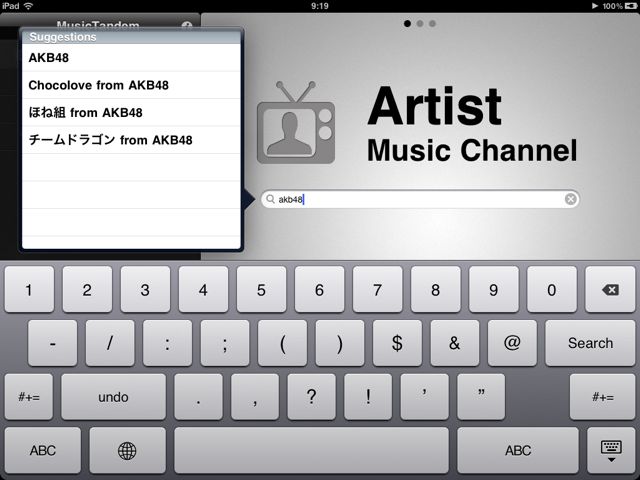Tap the space bar

click(x=311, y=451)
